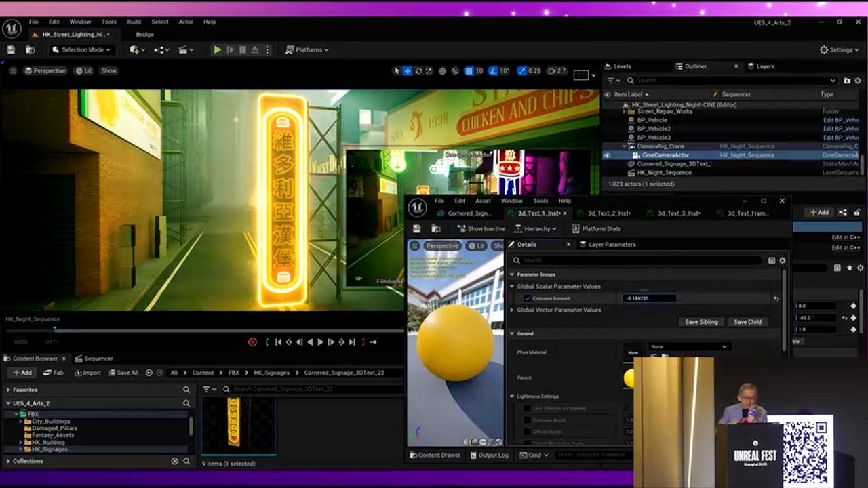Screen dimensions: 868x488
Task: Click the Save icon in main toolbar
Action: (x=11, y=49)
